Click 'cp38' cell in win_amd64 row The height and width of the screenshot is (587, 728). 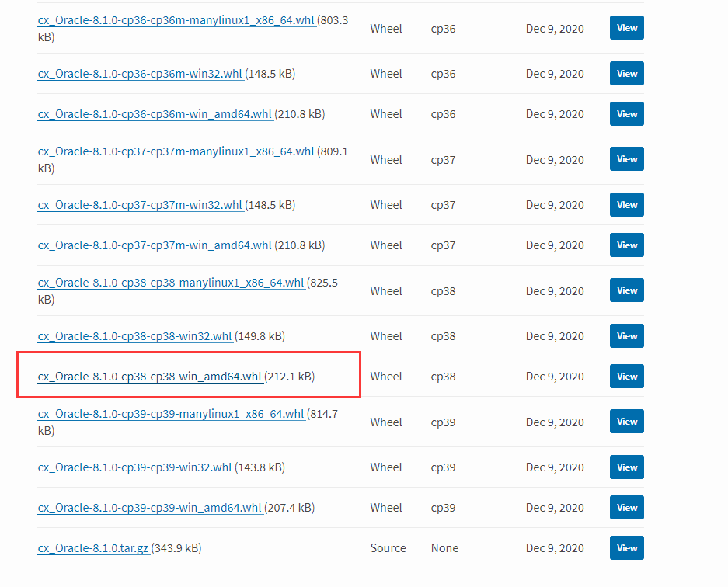pyautogui.click(x=443, y=377)
